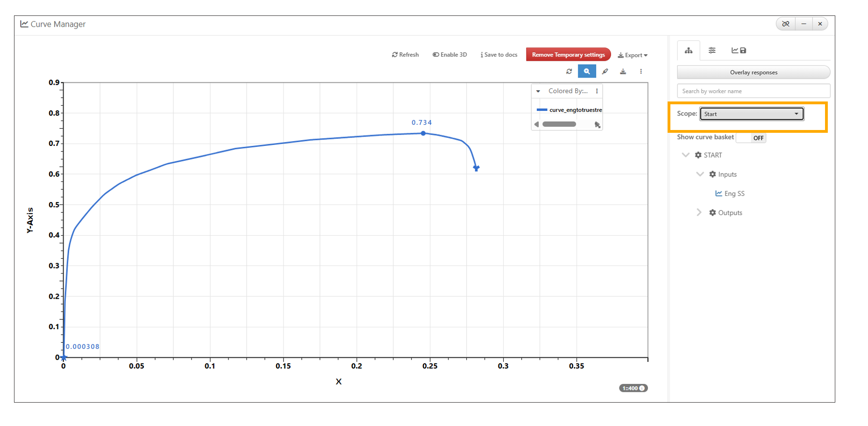868x426 pixels.
Task: Collapse the Inputs tree node
Action: click(x=700, y=174)
